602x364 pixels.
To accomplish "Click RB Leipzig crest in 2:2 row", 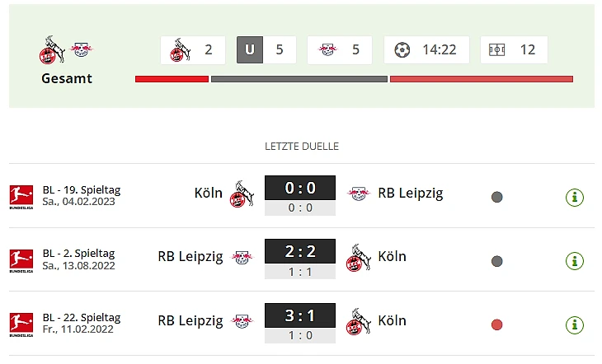I will (242, 257).
